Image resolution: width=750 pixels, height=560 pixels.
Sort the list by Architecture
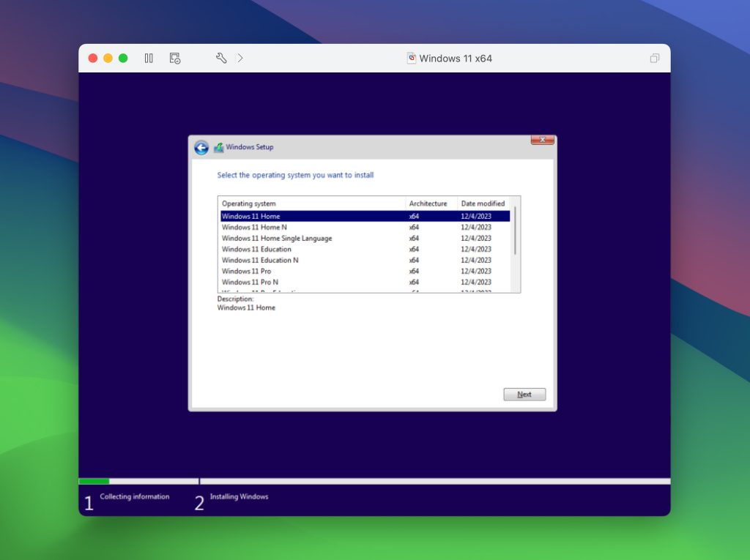pyautogui.click(x=428, y=204)
